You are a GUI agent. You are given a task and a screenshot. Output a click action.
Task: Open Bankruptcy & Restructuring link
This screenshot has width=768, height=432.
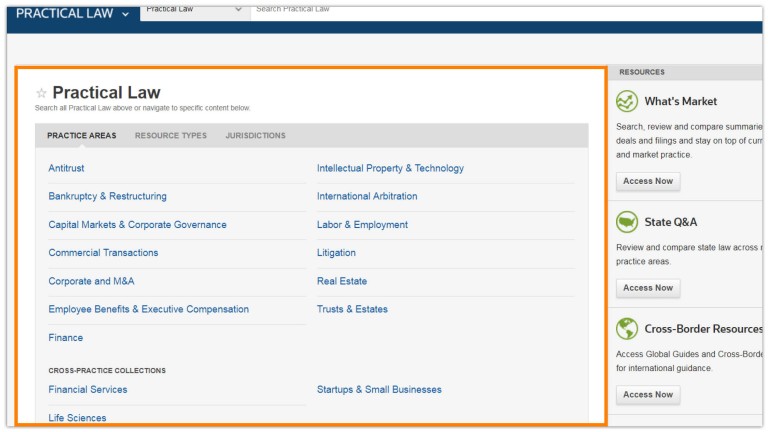(107, 196)
